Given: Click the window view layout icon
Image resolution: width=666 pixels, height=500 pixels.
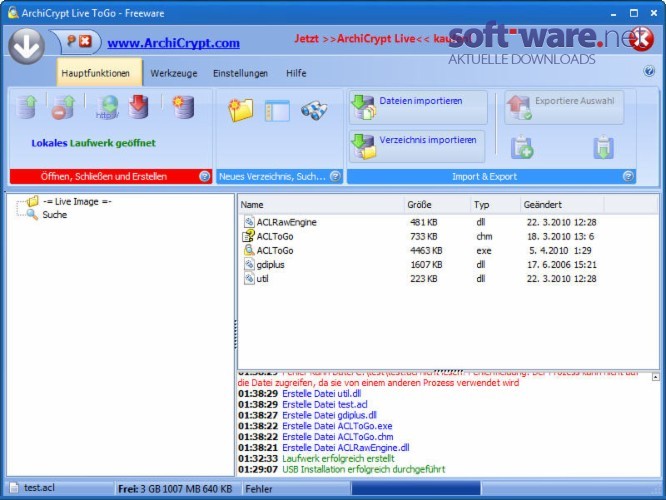Looking at the screenshot, I should (277, 110).
